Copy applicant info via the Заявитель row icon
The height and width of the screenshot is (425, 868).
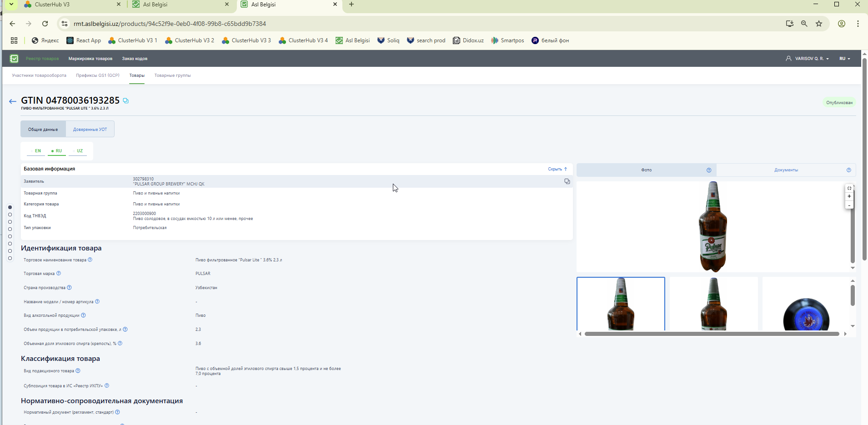coord(567,181)
